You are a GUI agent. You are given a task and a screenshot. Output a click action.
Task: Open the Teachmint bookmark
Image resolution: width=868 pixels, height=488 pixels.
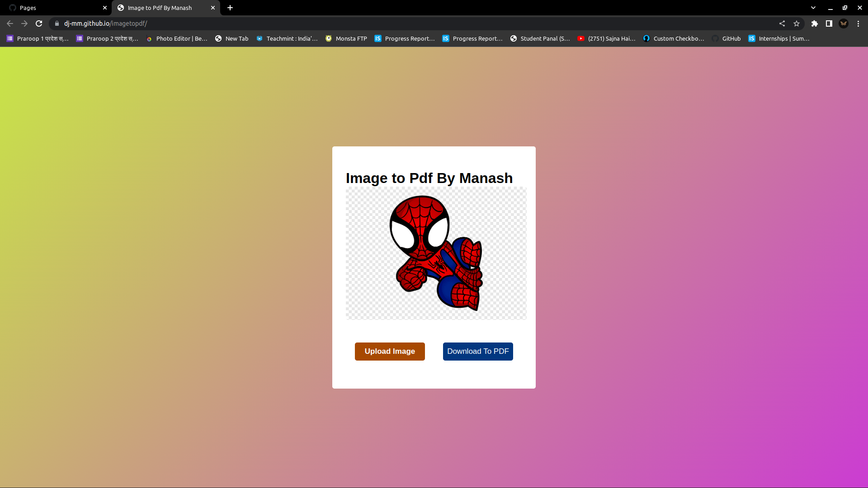click(287, 38)
